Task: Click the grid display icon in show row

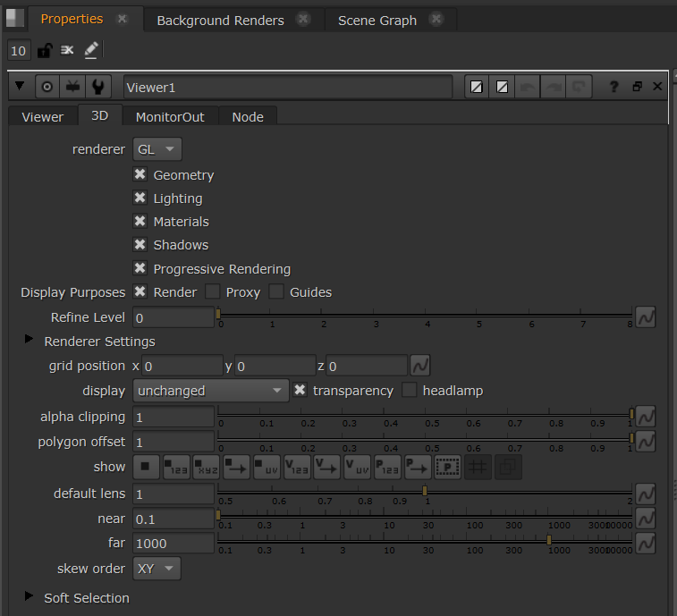Action: [478, 467]
